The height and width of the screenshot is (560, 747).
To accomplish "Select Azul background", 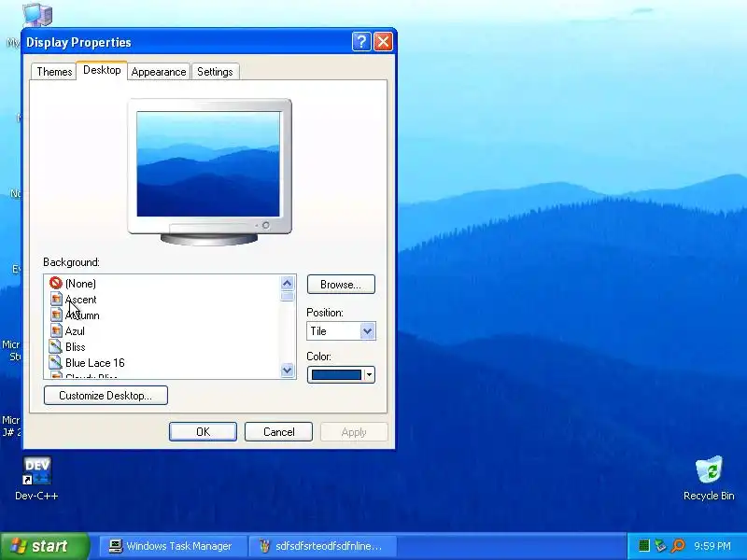I will [x=75, y=331].
